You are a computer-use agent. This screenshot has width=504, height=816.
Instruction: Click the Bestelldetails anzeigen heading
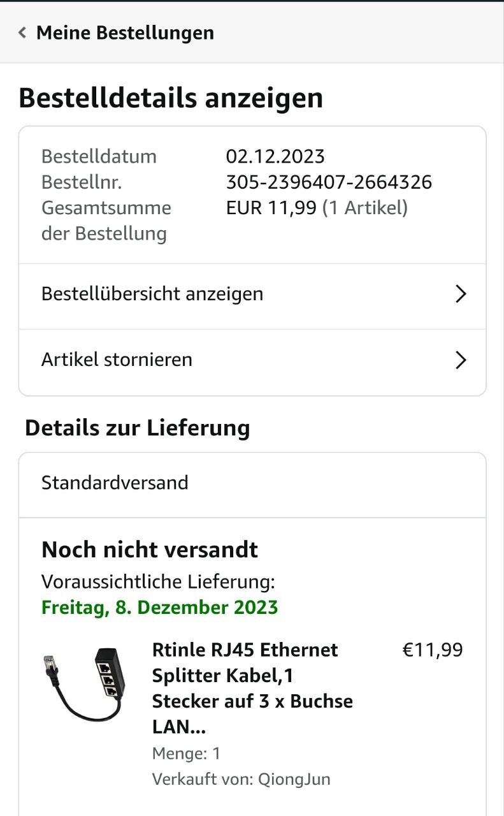(171, 98)
